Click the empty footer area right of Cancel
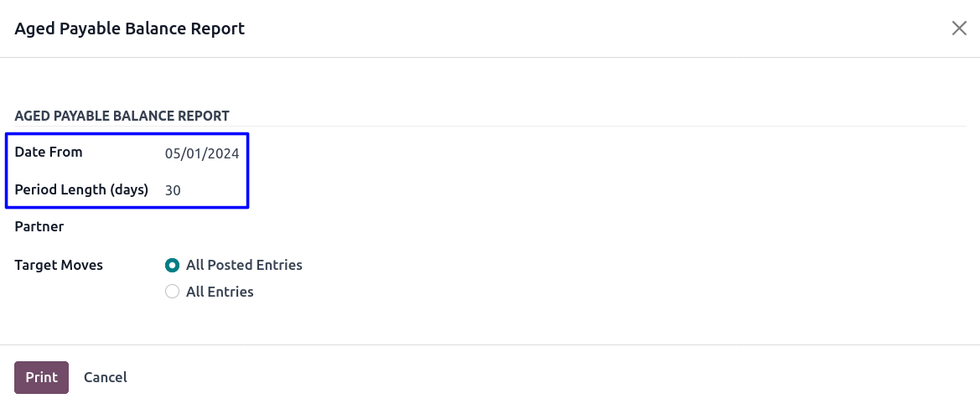Viewport: 980px width, 409px height. (x=503, y=377)
